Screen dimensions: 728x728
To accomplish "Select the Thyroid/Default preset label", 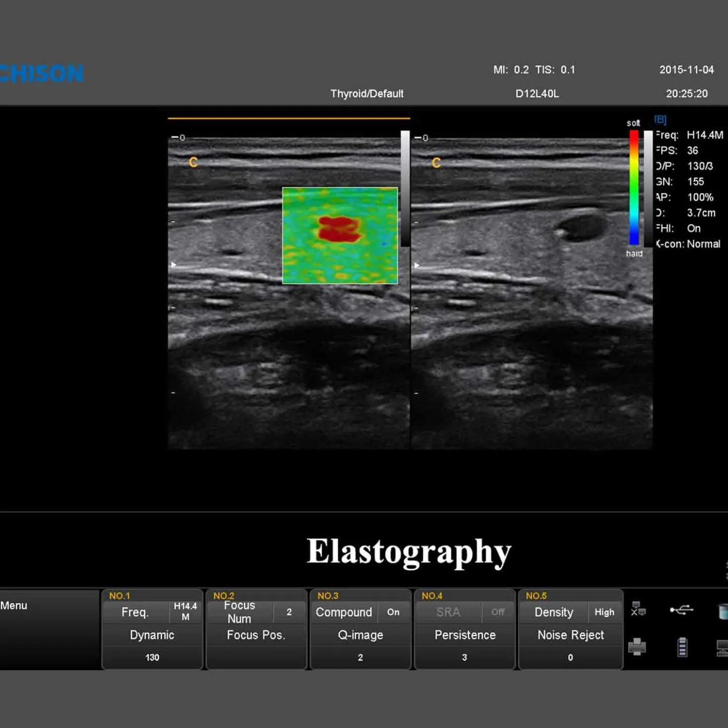I will 367,94.
